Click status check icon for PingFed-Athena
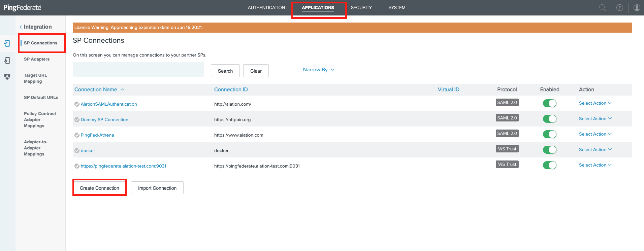 pyautogui.click(x=77, y=135)
